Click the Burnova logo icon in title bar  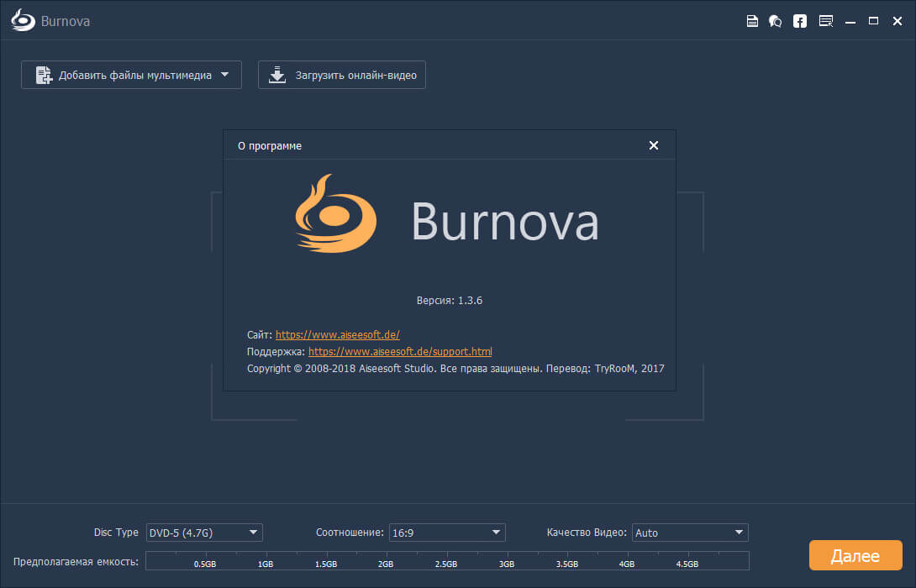click(x=23, y=20)
